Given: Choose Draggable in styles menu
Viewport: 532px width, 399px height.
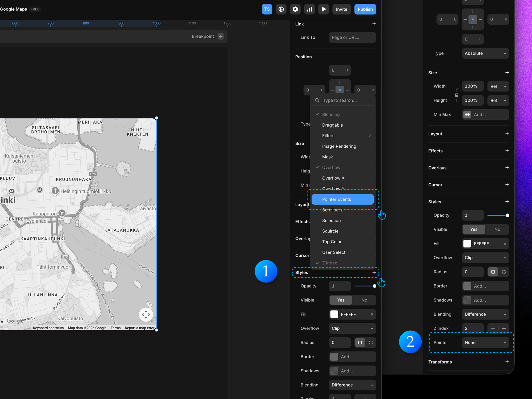Looking at the screenshot, I should tap(332, 125).
